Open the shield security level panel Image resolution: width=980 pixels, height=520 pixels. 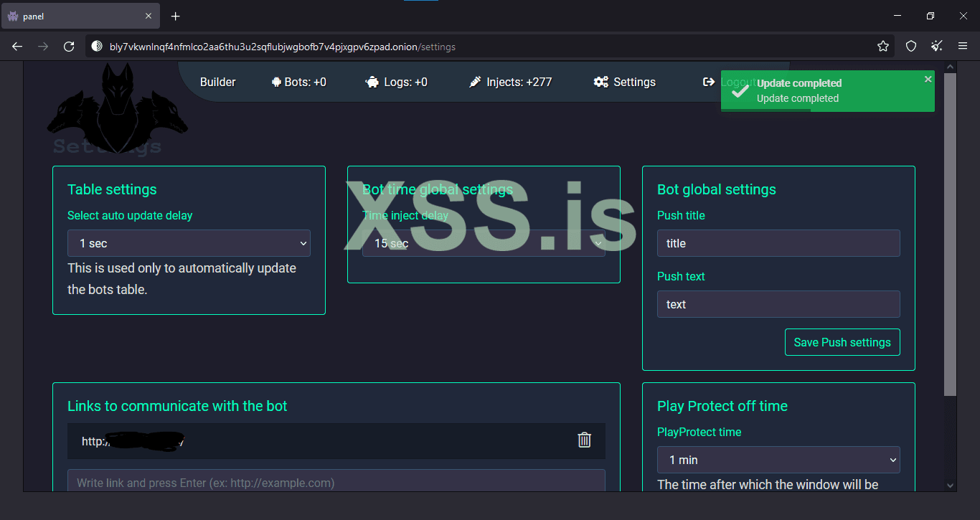point(911,47)
